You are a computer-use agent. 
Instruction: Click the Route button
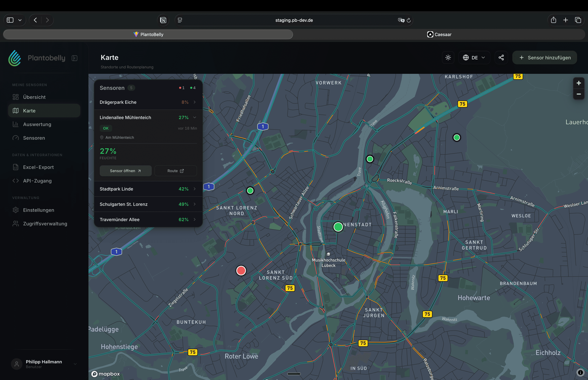click(x=175, y=171)
